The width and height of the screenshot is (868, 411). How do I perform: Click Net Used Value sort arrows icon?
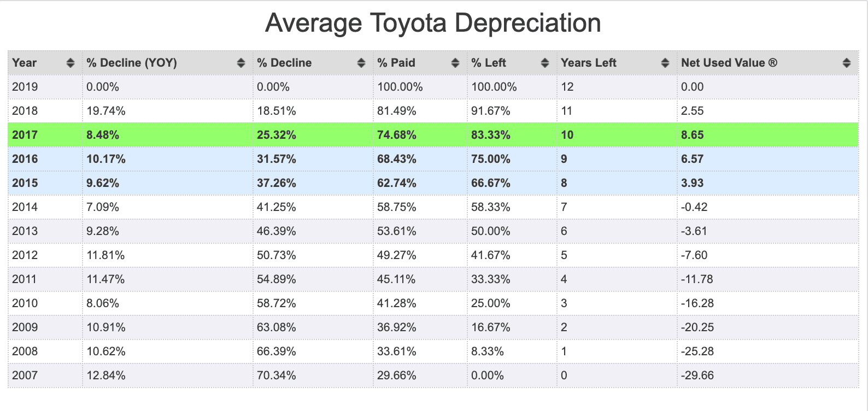tap(846, 63)
